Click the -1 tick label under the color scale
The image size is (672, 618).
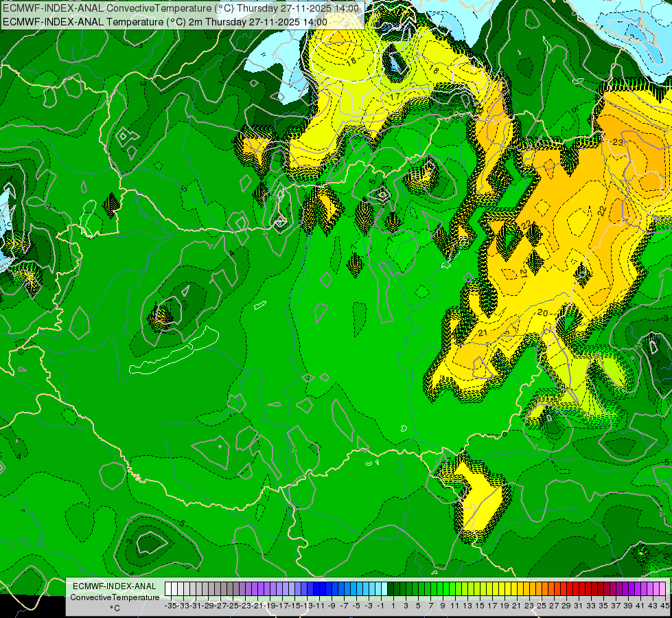(x=380, y=606)
